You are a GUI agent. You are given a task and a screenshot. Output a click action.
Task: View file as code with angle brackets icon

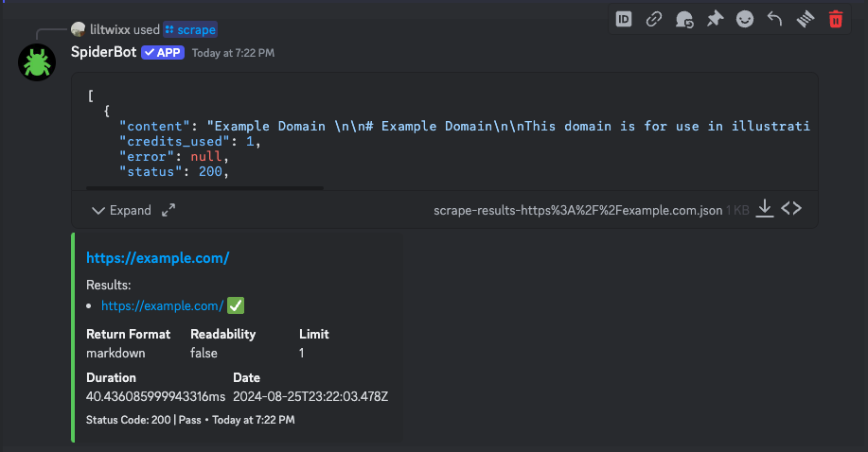tap(791, 209)
